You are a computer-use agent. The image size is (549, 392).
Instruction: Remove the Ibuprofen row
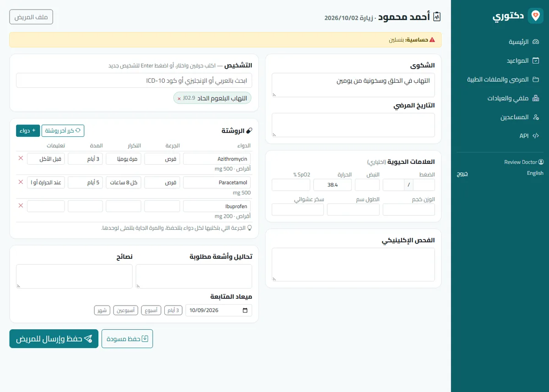[21, 206]
